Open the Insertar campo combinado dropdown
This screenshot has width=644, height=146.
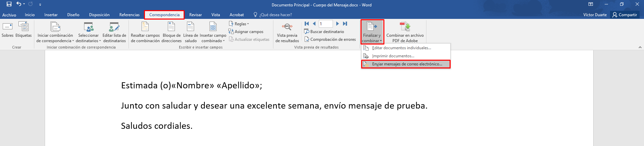click(x=213, y=32)
